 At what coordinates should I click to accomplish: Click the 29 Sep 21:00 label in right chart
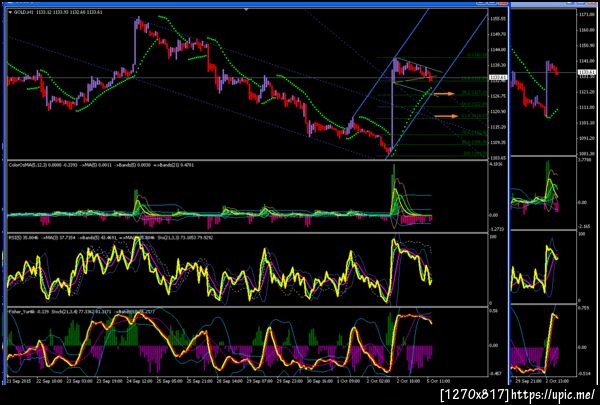coord(530,382)
